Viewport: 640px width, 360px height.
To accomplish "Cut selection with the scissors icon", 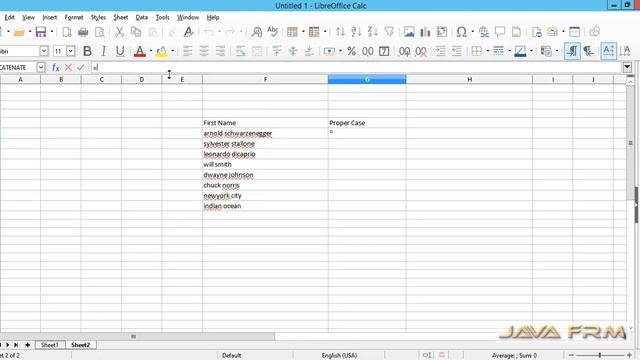I will click(119, 32).
